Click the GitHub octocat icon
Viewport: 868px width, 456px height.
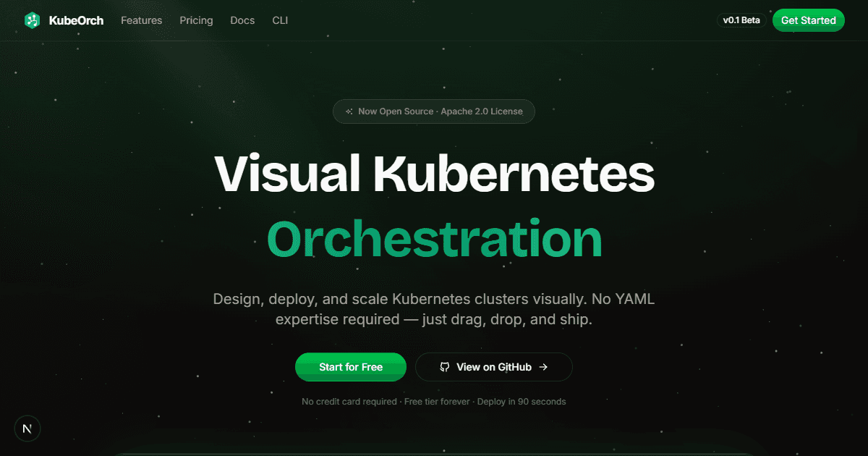coord(445,367)
